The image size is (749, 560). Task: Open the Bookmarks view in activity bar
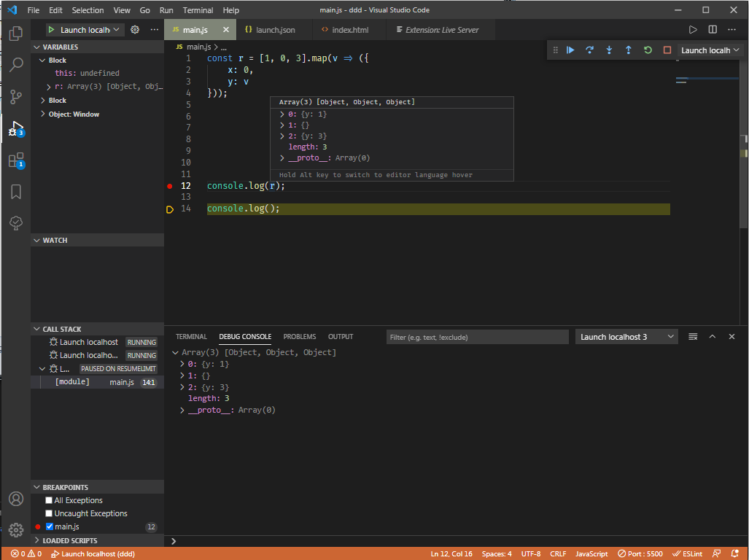(16, 192)
